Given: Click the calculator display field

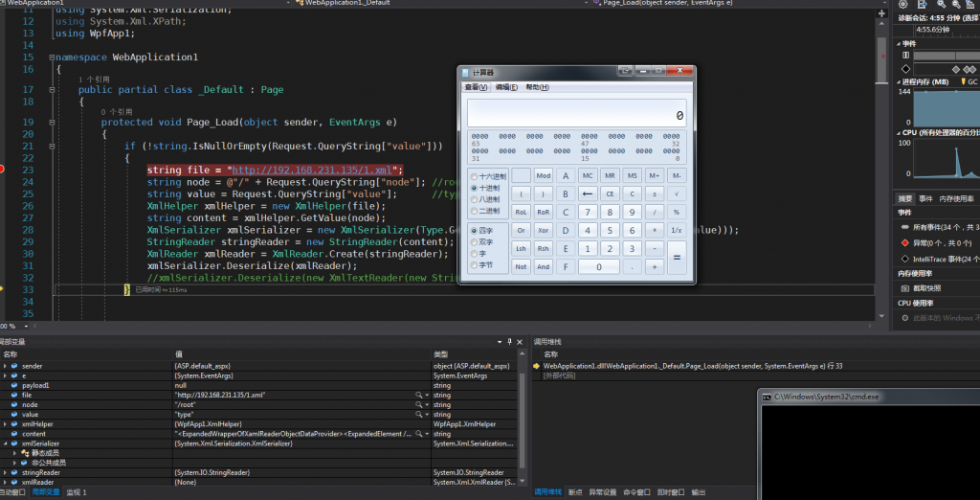Looking at the screenshot, I should pos(576,113).
